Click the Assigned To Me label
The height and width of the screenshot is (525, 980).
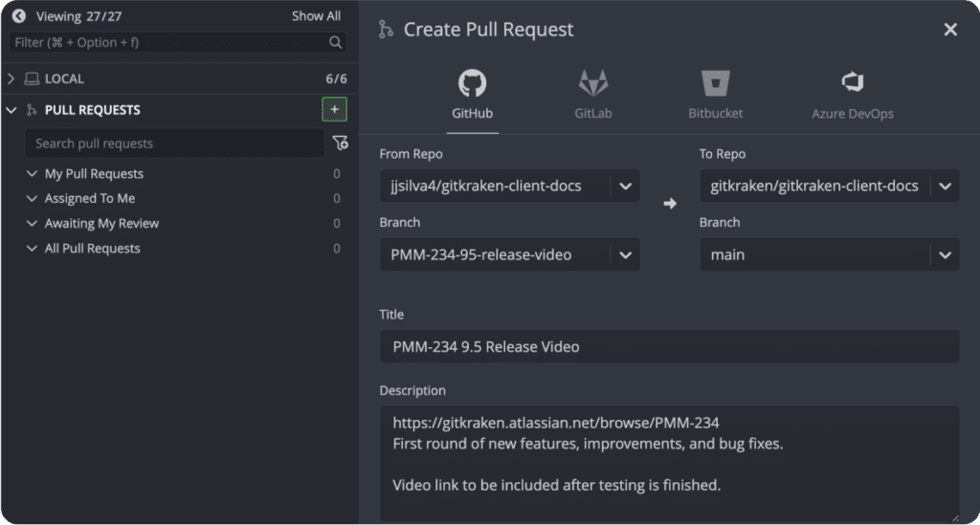pyautogui.click(x=89, y=199)
